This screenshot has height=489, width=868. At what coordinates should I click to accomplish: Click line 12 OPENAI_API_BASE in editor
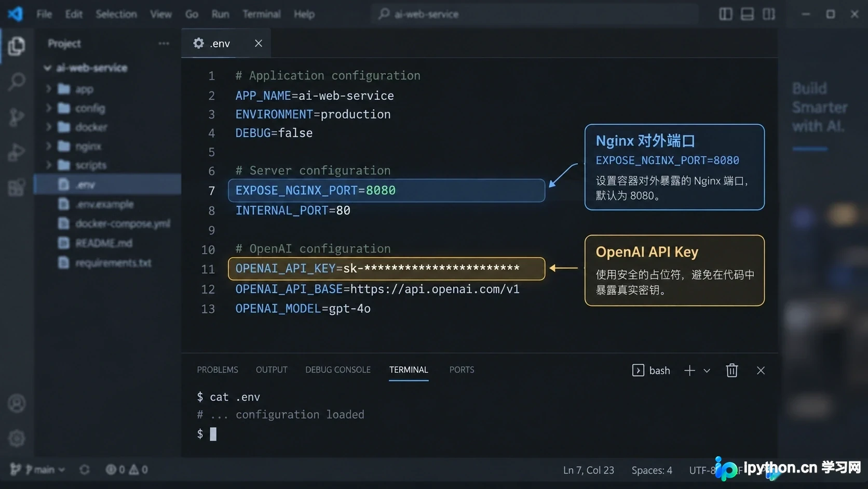point(377,289)
